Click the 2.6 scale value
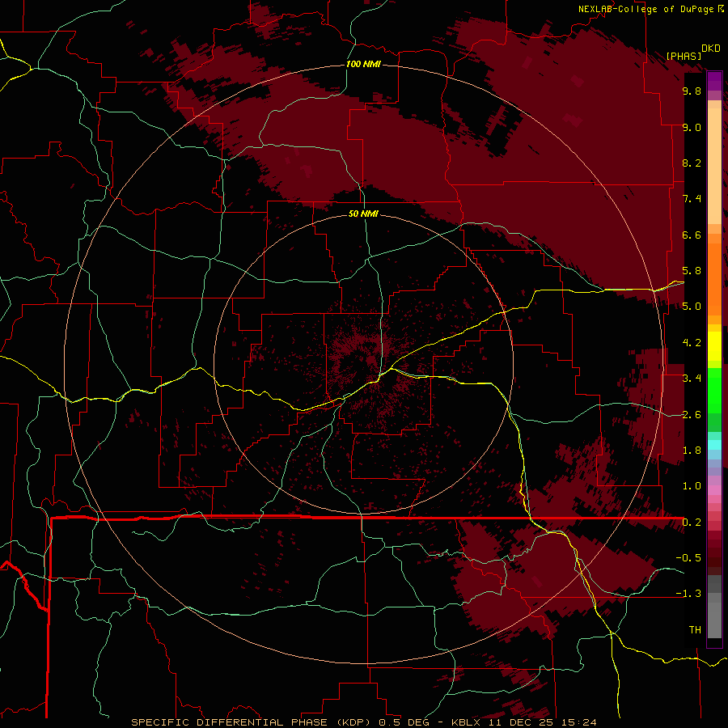The width and height of the screenshot is (728, 728). click(x=692, y=415)
